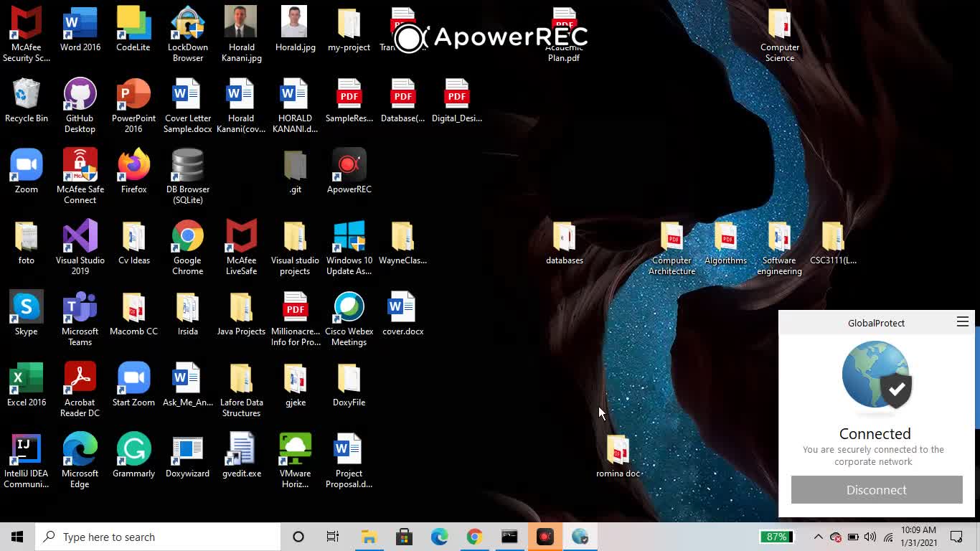This screenshot has height=551, width=980.
Task: Open Google Chrome desktop shortcut
Action: [187, 247]
